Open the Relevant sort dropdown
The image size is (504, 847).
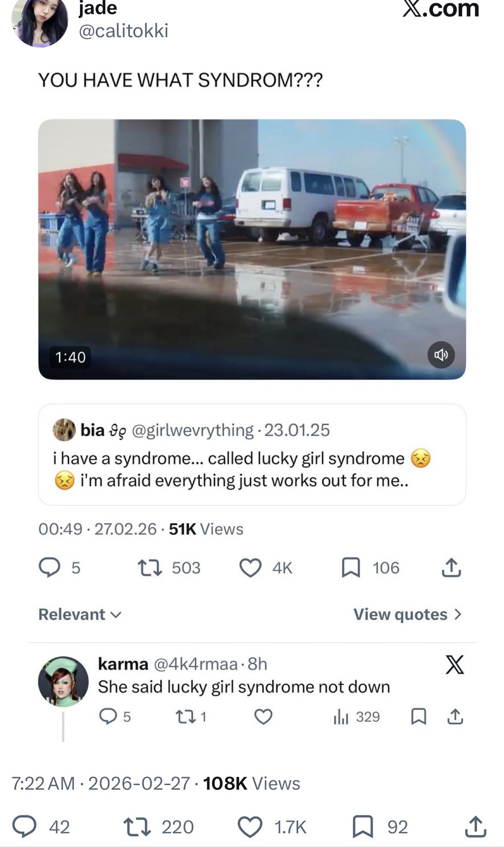pyautogui.click(x=80, y=614)
